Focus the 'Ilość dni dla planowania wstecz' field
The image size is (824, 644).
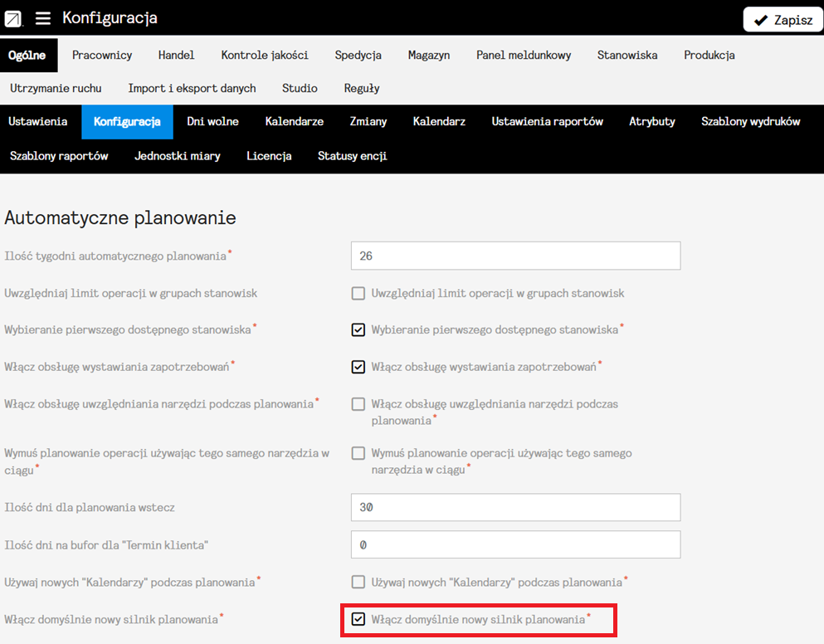pos(515,507)
